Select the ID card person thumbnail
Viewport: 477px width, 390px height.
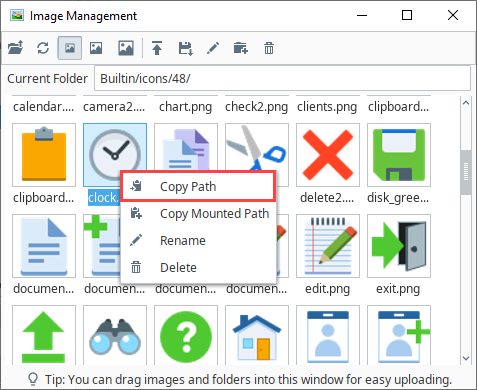coord(328,335)
